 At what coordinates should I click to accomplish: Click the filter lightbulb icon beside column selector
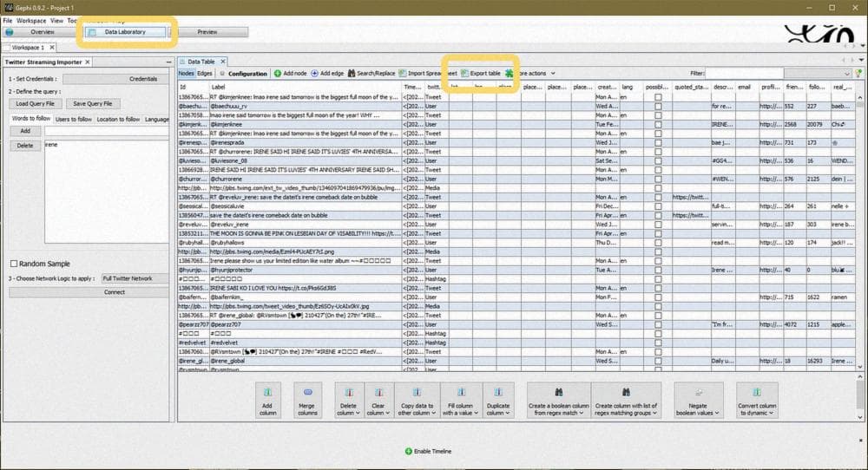pos(858,73)
